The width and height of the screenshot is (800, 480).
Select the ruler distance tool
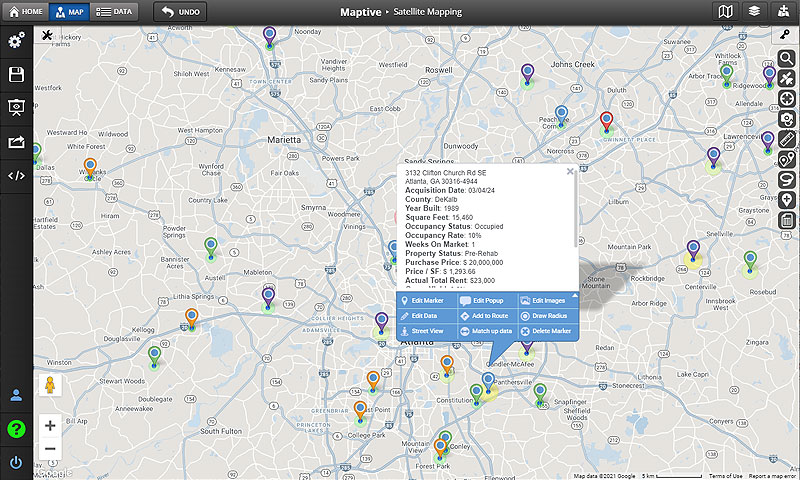point(787,139)
